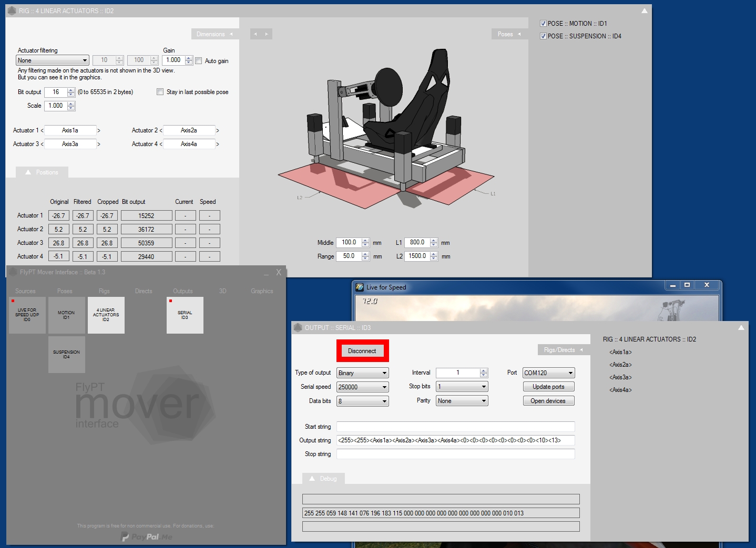Open the Graphics tab in Mover
This screenshot has height=548, width=756.
pyautogui.click(x=262, y=291)
